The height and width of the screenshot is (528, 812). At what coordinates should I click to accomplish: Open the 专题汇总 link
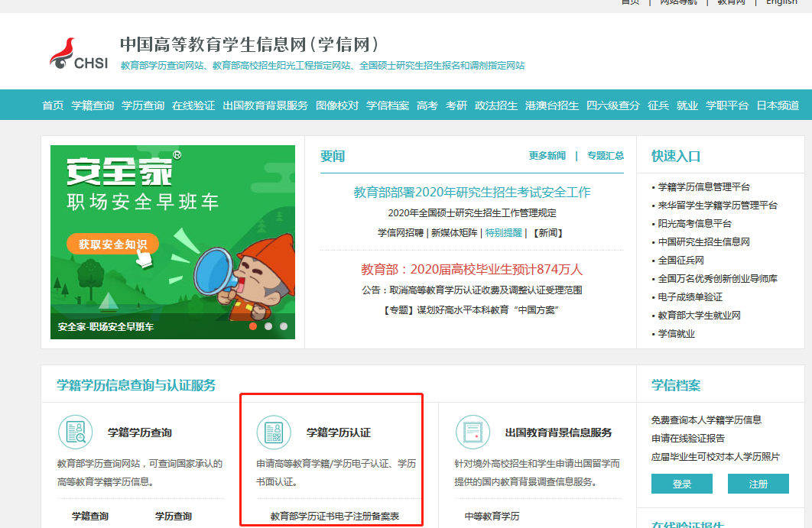pos(605,156)
